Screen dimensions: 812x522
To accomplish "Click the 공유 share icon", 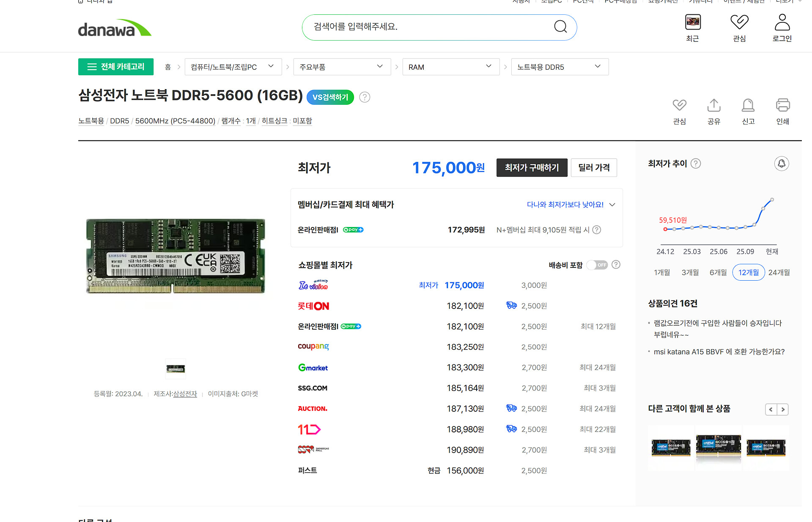I will pos(714,105).
